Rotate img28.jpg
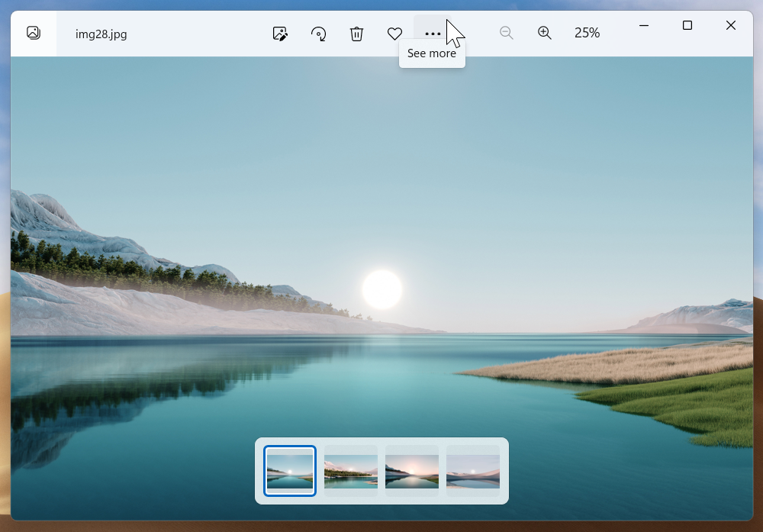763x532 pixels. coord(318,34)
